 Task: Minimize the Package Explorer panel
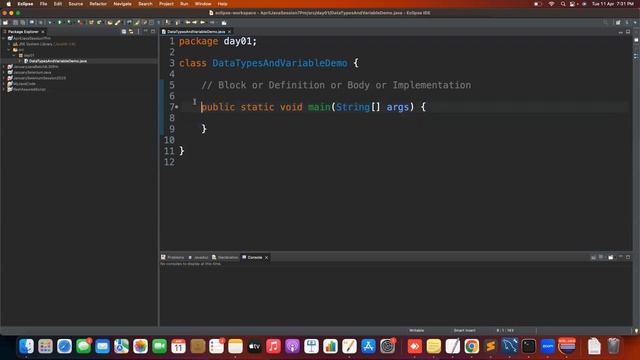[x=146, y=31]
